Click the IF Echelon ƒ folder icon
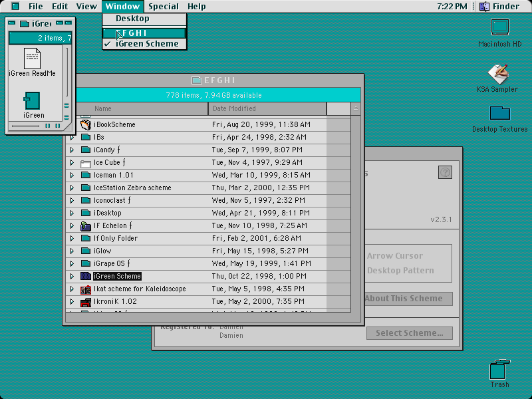This screenshot has height=399, width=532. pyautogui.click(x=86, y=225)
